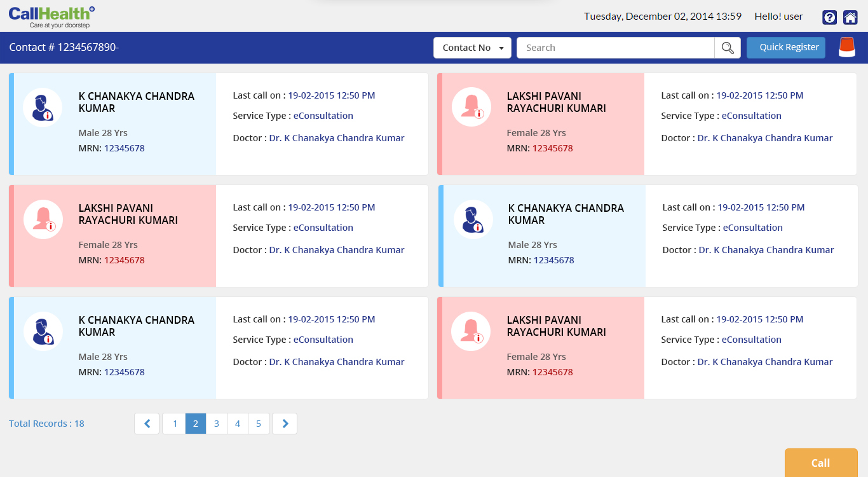Screen dimensions: 868x477
Task: Go to the next page of records
Action: coord(284,423)
